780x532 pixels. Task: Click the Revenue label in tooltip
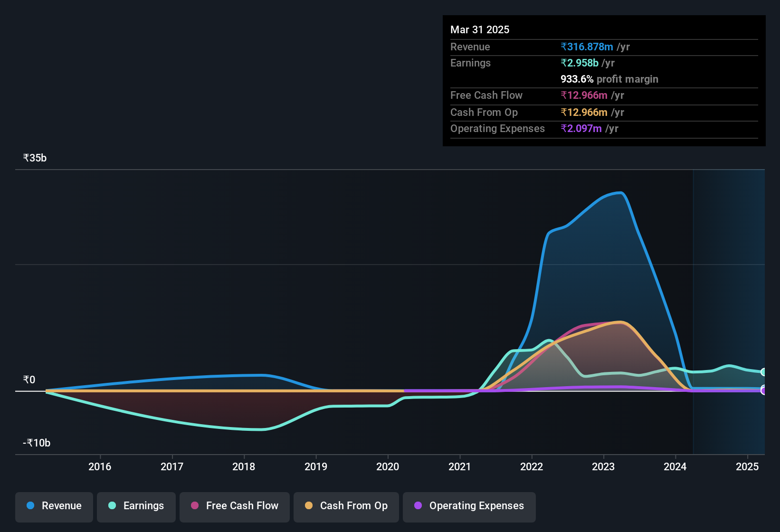pos(470,47)
